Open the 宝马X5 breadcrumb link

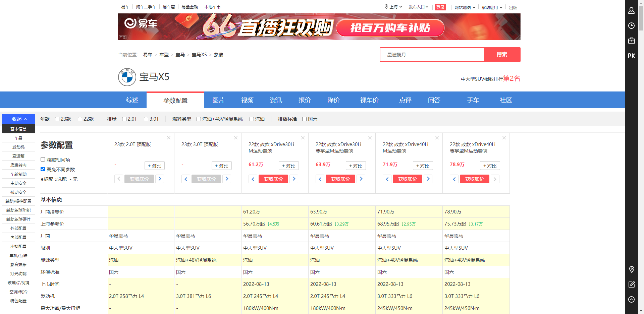199,55
